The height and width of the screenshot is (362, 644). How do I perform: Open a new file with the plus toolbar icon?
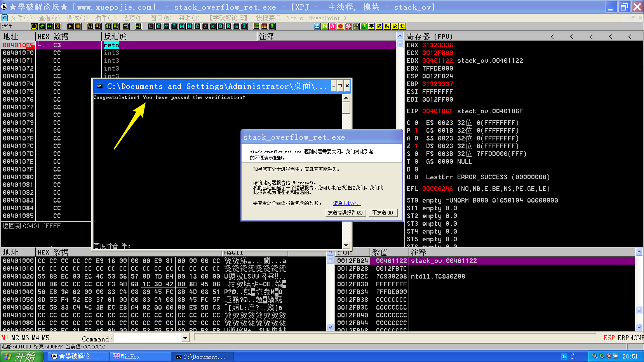coord(34,26)
